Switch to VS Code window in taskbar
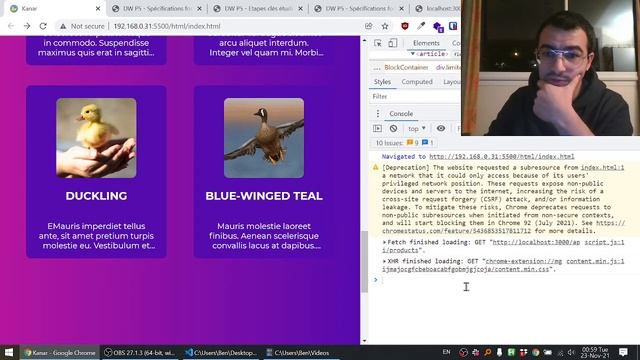 pos(220,353)
